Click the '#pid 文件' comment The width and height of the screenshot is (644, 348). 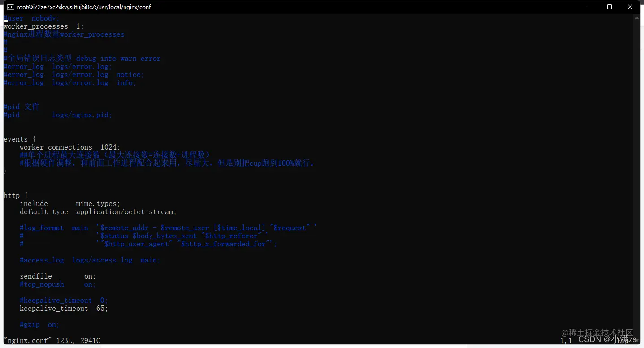coord(22,107)
